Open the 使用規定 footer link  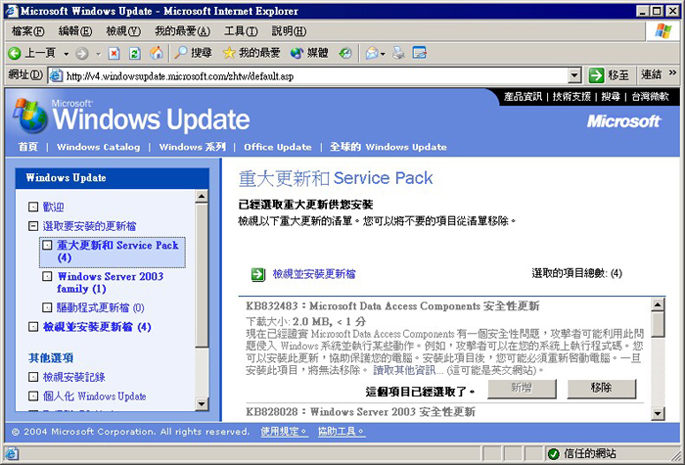[284, 432]
